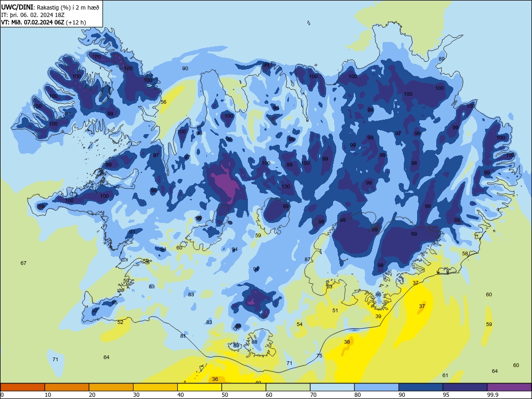Screen dimensions: 532x399
Task: Click the "52" humidity value on the map
Action: [x=120, y=322]
